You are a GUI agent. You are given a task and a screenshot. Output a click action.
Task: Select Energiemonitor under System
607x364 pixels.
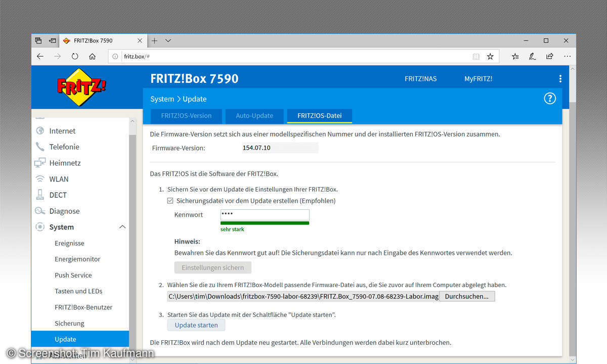[77, 259]
